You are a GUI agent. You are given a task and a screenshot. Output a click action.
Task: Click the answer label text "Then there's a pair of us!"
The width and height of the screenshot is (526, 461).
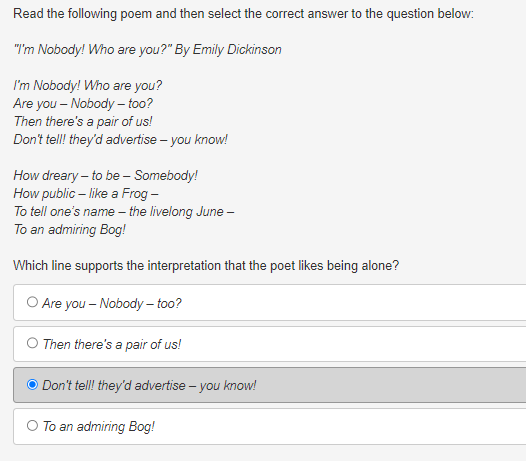[112, 344]
